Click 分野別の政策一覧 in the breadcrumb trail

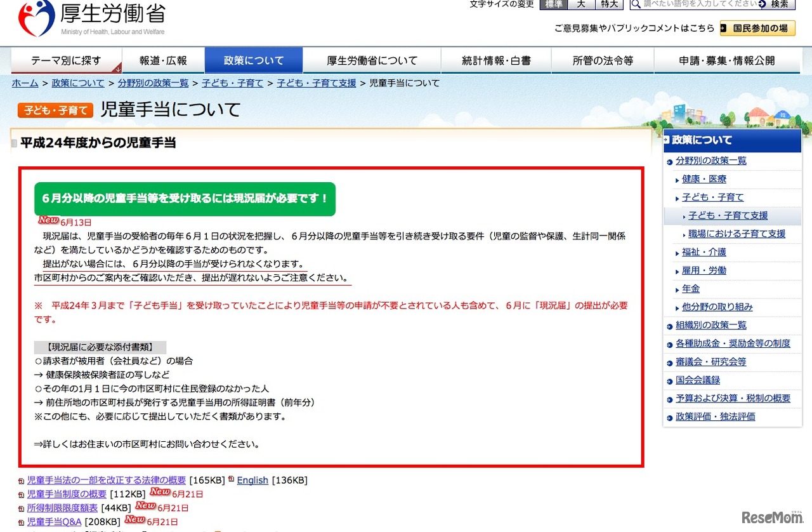(153, 83)
